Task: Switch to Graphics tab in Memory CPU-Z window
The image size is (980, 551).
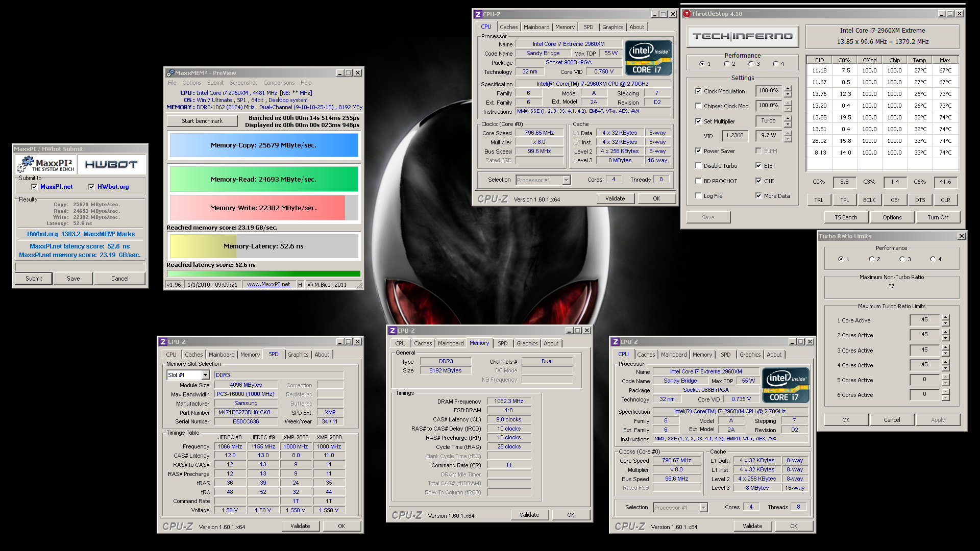Action: [527, 343]
